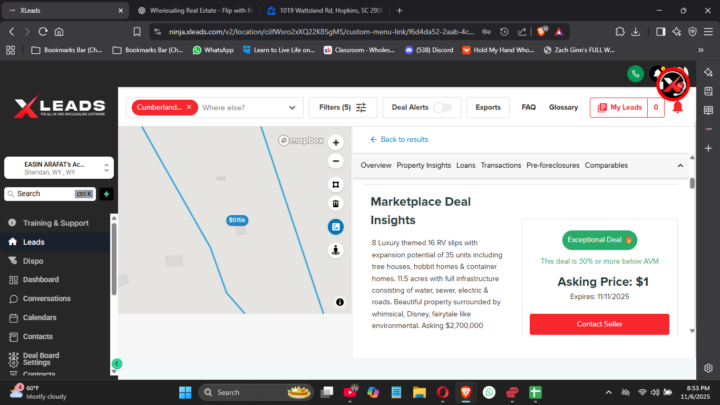Remove the Cumberland location chip

(x=189, y=107)
